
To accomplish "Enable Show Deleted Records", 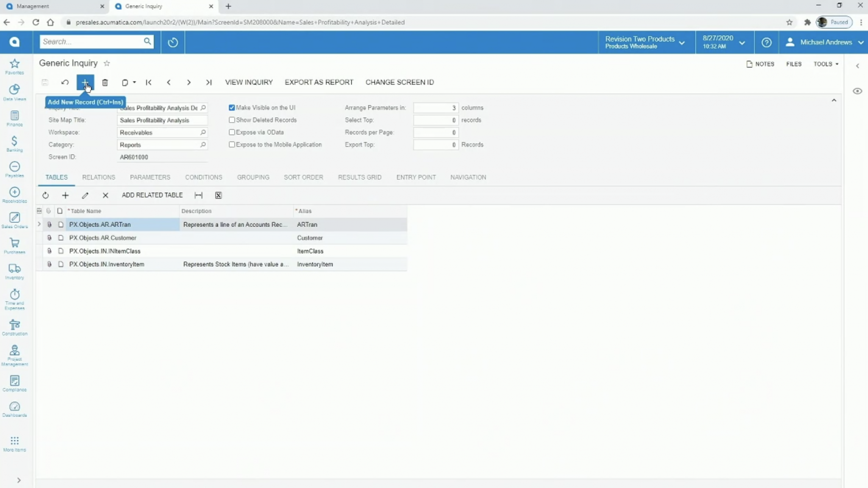I will [231, 120].
